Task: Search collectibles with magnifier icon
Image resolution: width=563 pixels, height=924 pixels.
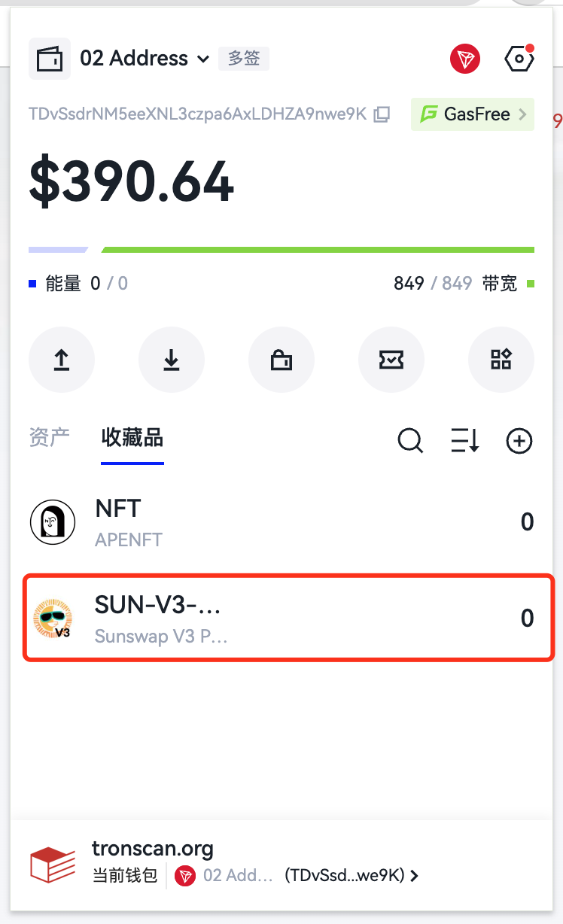Action: tap(410, 441)
